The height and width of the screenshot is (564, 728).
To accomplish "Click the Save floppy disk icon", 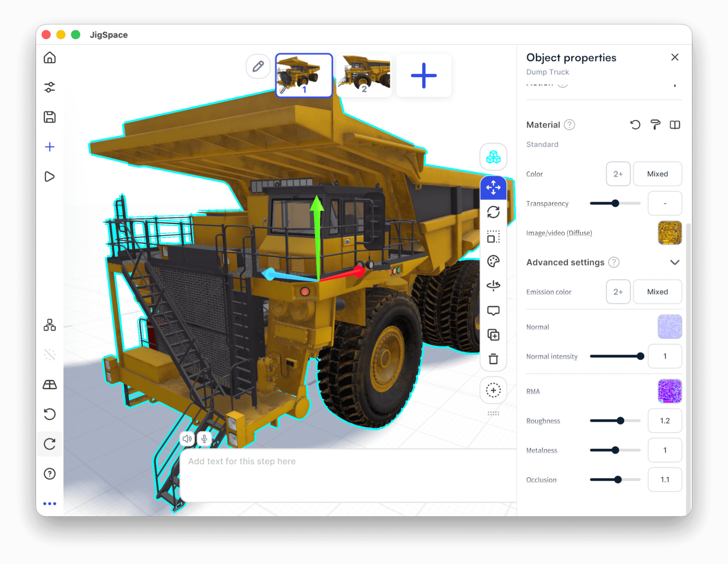I will coord(50,117).
